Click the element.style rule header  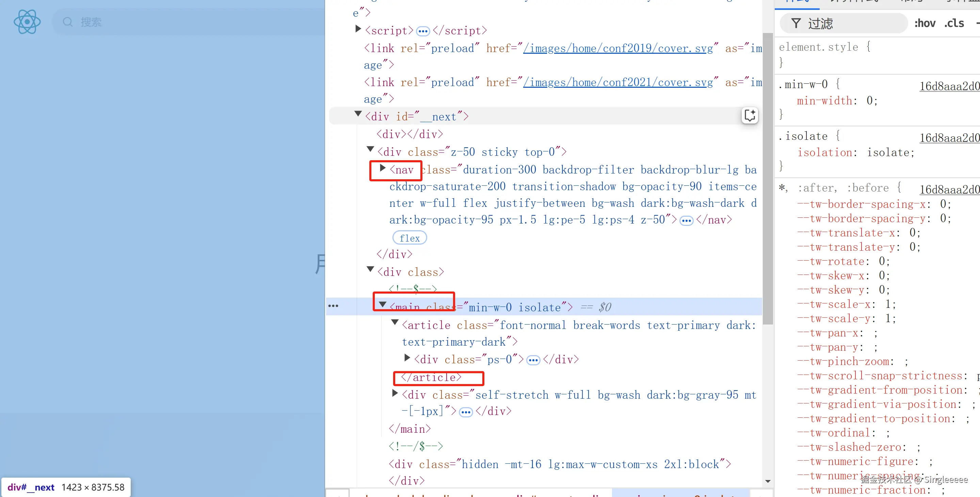tap(824, 47)
